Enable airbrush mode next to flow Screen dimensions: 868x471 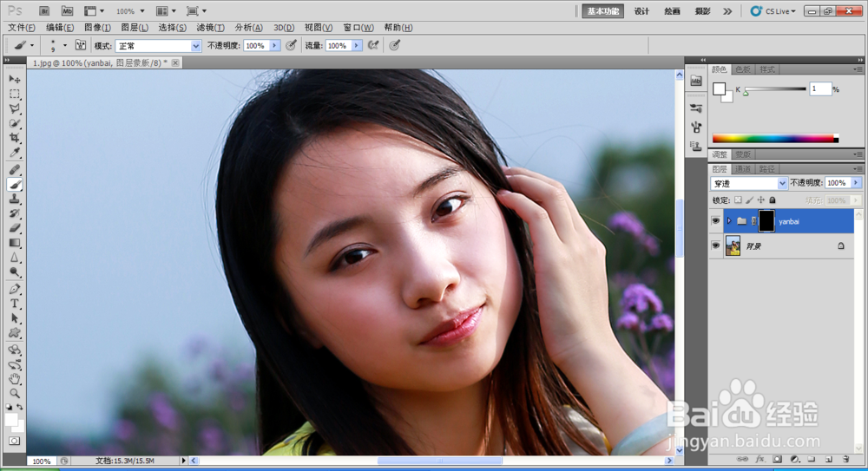pos(373,45)
